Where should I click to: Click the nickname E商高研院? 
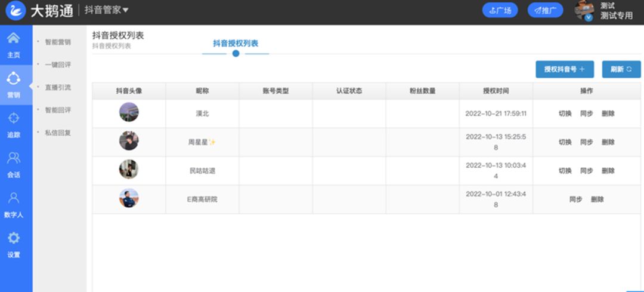(x=202, y=199)
